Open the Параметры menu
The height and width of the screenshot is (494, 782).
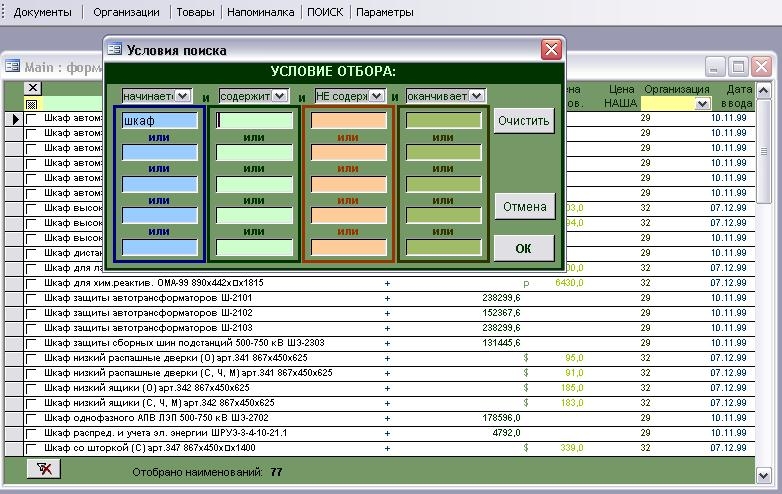tap(385, 12)
